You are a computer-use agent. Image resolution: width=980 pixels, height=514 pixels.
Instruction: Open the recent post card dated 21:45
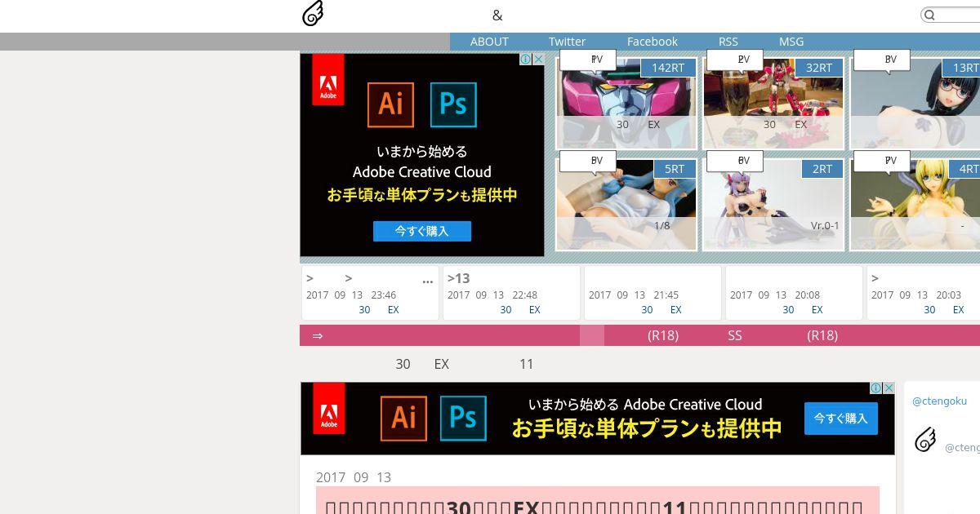coord(653,293)
